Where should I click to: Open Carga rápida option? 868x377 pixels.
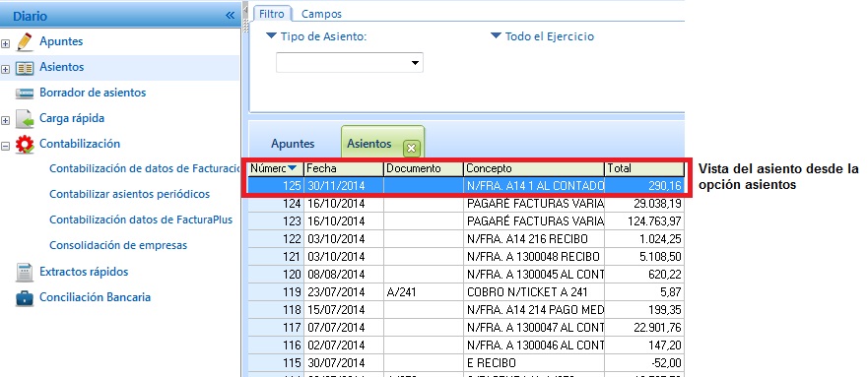(72, 118)
